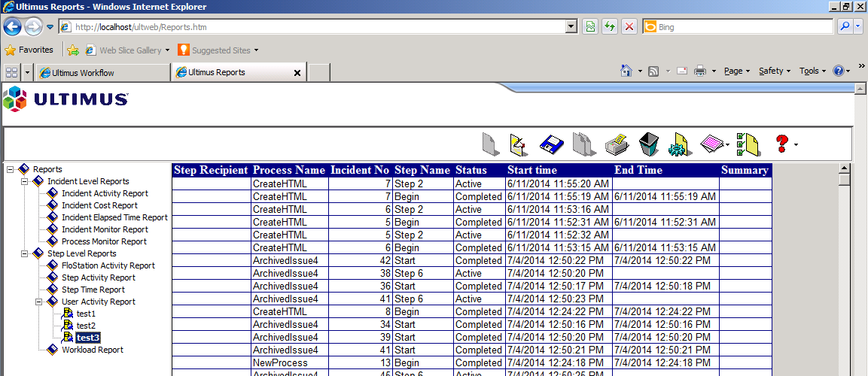Open the test1 user activity report
This screenshot has height=376, width=868.
86,314
